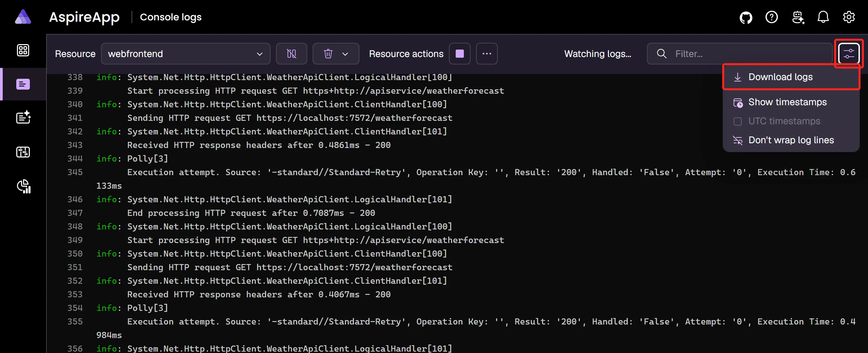Viewport: 868px width, 353px height.
Task: Click line 339 Start processing HTTP request text
Action: pos(315,91)
